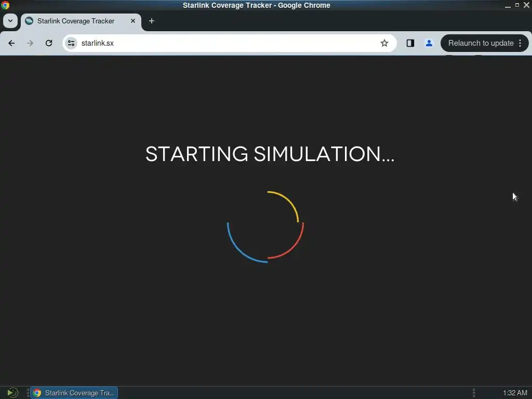Close the Starlink Coverage Tracker tab
Image resolution: width=532 pixels, height=399 pixels.
[133, 21]
